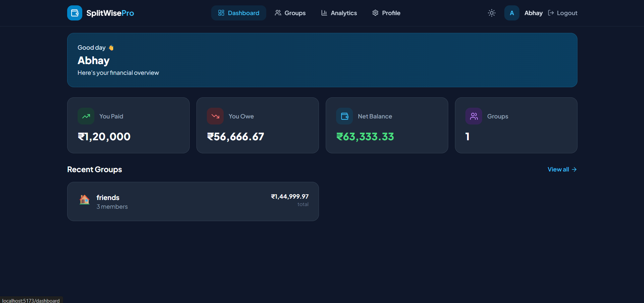Click the house emoji of friends group
644x303 pixels.
pos(85,200)
